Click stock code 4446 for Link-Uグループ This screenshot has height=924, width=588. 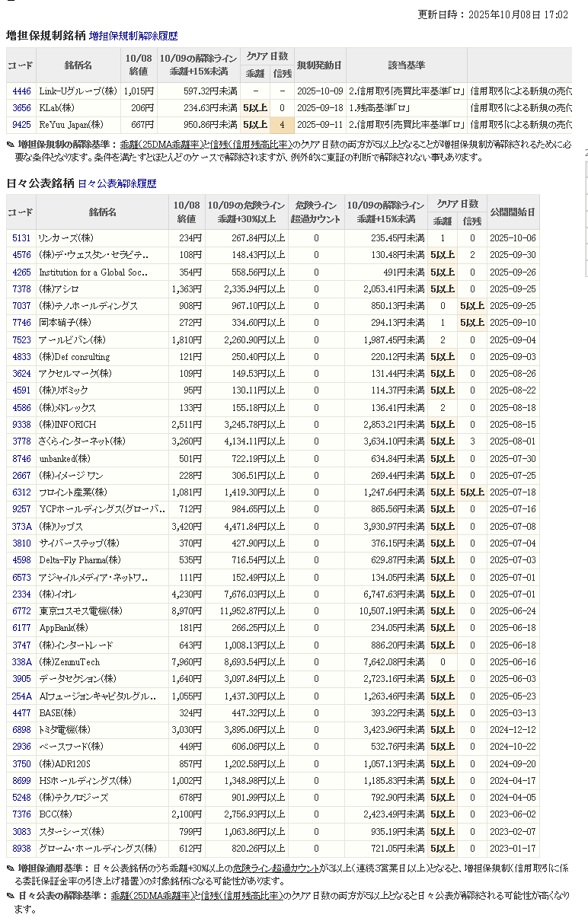(21, 91)
